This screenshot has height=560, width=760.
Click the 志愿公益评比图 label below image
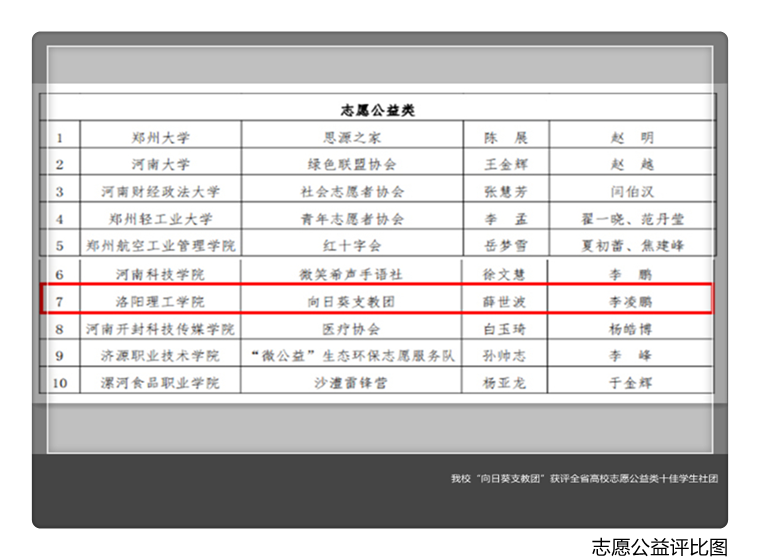coord(659,546)
